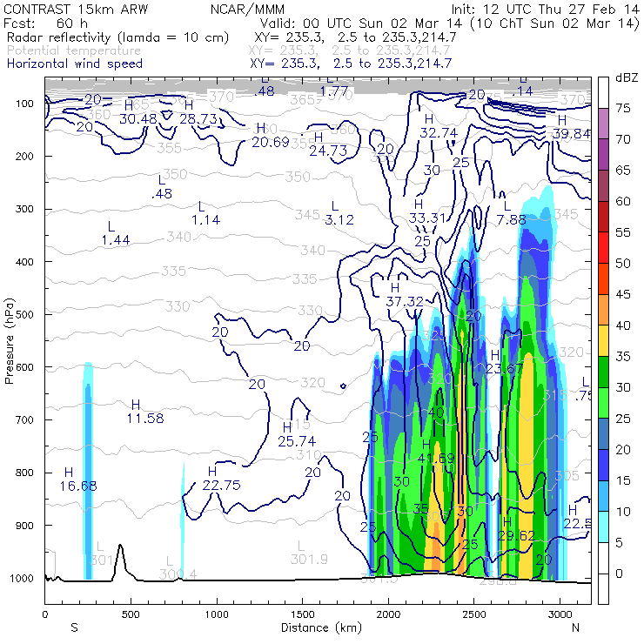Select the wind maximum value '23.67'
Viewport: 644px width, 644px height.
pyautogui.click(x=505, y=369)
